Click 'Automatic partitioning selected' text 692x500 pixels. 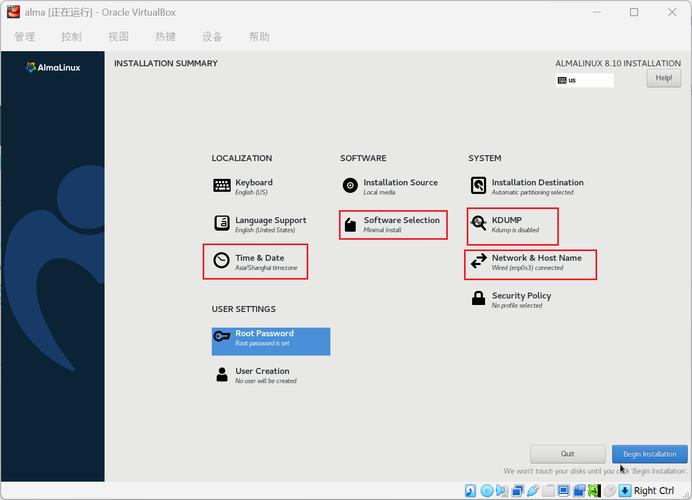[x=533, y=192]
